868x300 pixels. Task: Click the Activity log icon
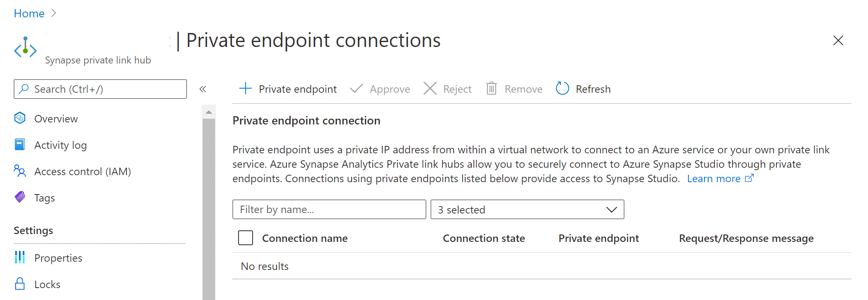[20, 145]
